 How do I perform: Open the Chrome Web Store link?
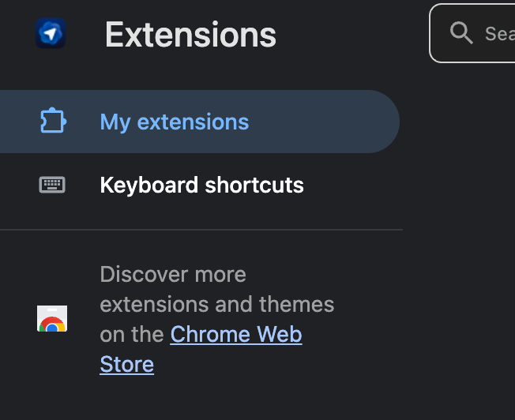point(235,335)
